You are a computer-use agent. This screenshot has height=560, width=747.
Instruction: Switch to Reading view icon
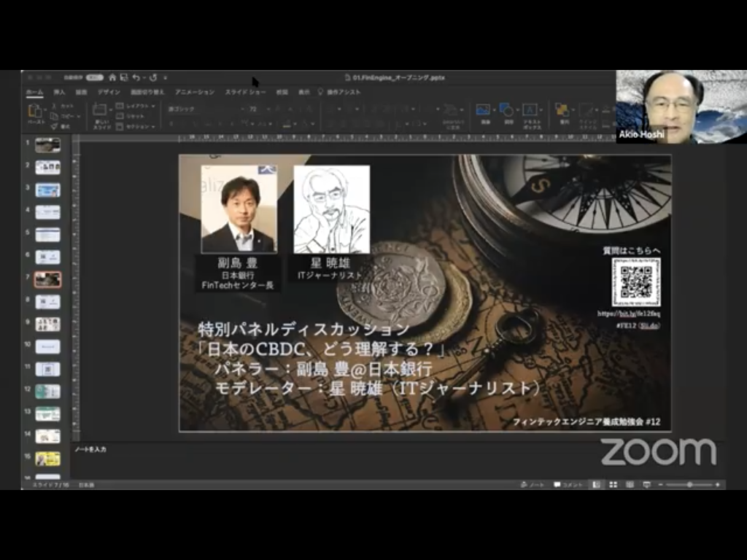tap(630, 484)
